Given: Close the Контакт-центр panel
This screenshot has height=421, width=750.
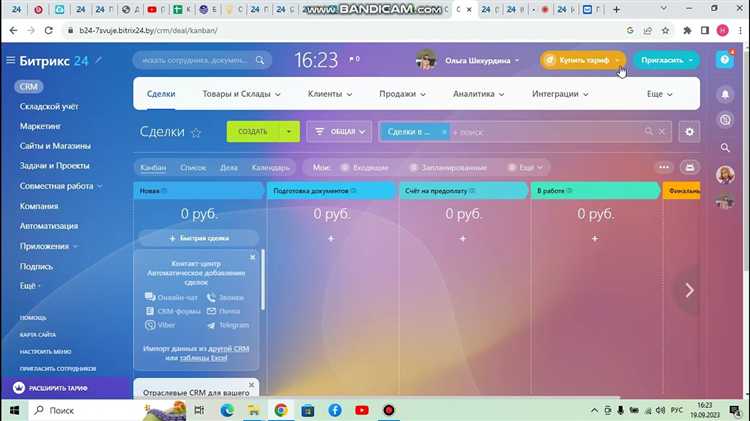Looking at the screenshot, I should 253,257.
